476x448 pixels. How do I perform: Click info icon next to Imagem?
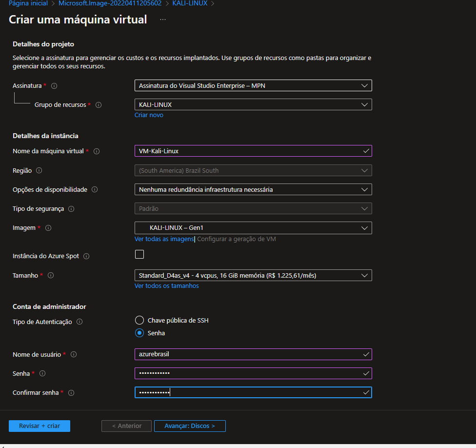pos(48,228)
